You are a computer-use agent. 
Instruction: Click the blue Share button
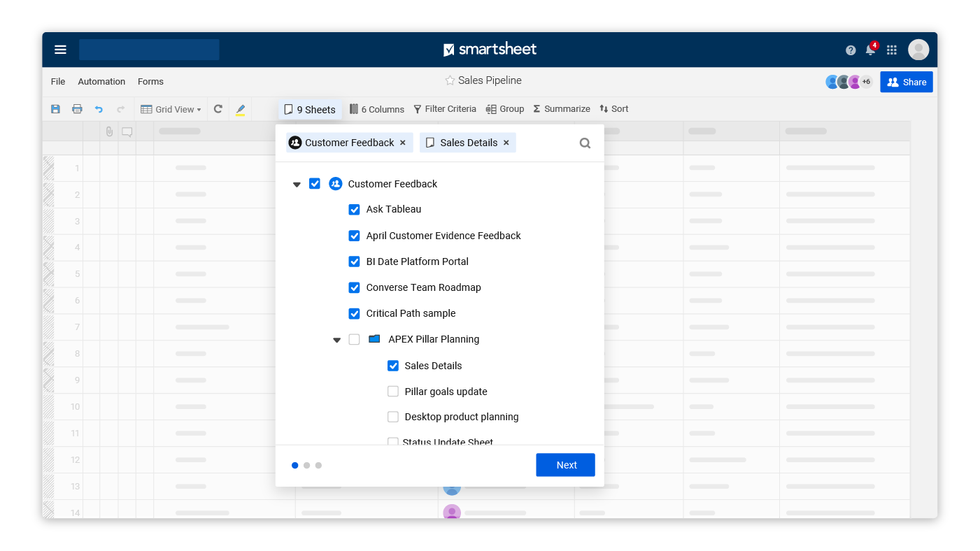[x=906, y=82]
